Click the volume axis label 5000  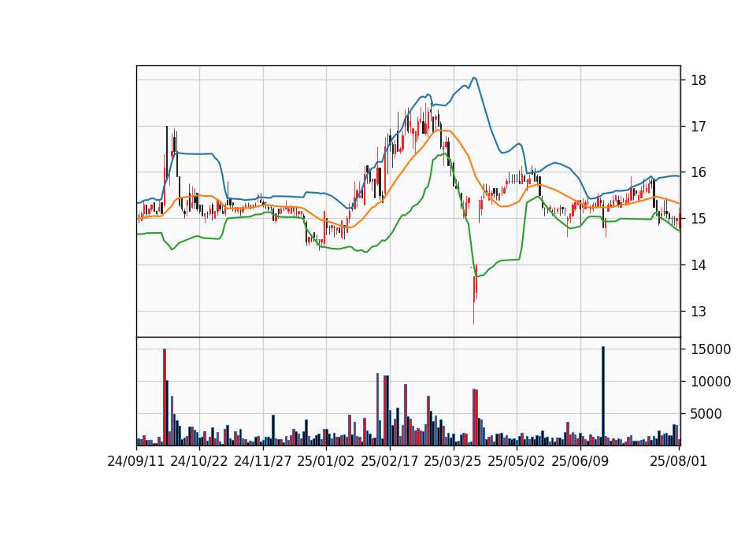706,414
